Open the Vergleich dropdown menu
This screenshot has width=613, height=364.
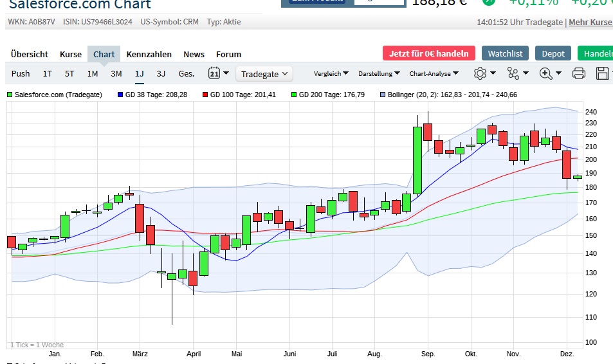pyautogui.click(x=331, y=73)
